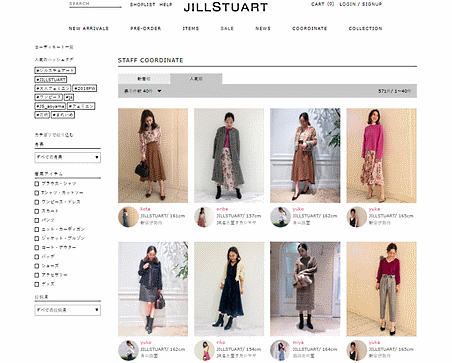The image size is (452, 363).
Task: Open kota's round staff avatar
Action: point(128,217)
